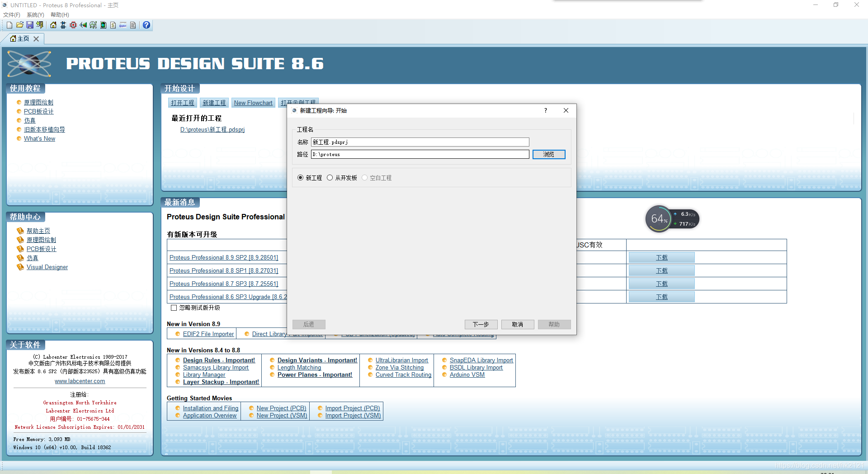This screenshot has width=868, height=474.
Task: Open the Installation and Filing movie link
Action: pos(211,408)
